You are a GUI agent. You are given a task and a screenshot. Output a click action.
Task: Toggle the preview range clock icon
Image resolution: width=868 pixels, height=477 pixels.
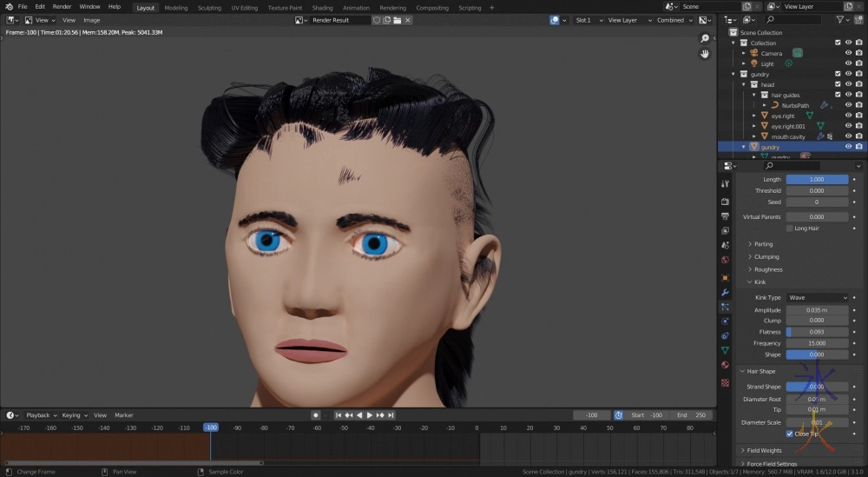tap(618, 415)
